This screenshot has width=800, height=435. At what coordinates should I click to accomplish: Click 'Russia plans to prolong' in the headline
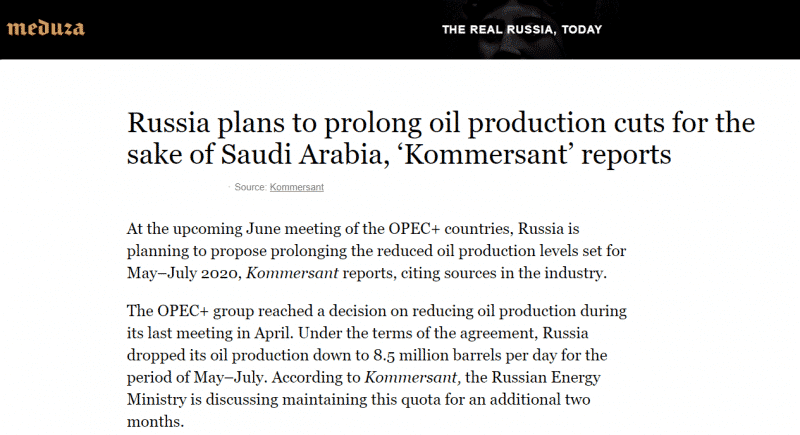click(x=274, y=123)
